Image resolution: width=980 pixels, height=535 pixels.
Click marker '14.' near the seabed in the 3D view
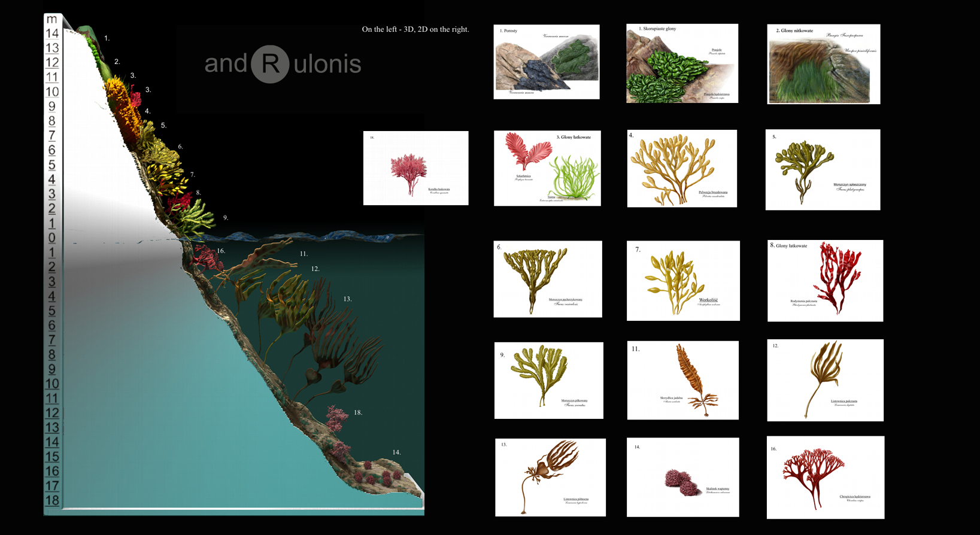(396, 452)
